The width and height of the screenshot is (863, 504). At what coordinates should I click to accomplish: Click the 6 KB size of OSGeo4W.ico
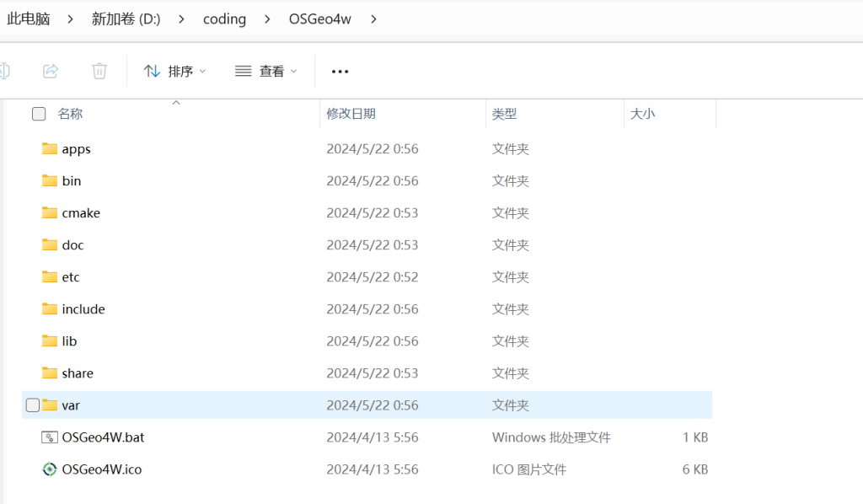click(x=695, y=469)
